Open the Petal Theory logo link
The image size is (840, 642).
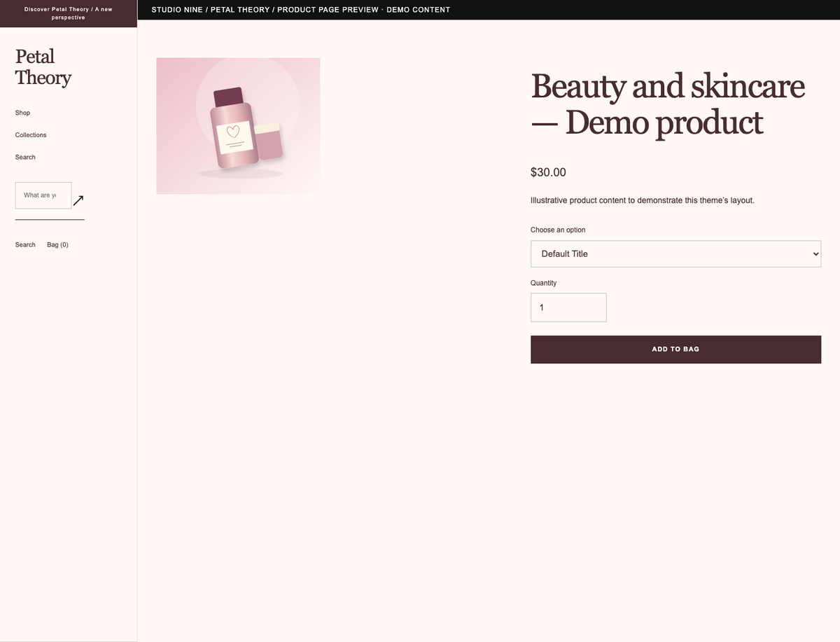(x=43, y=67)
